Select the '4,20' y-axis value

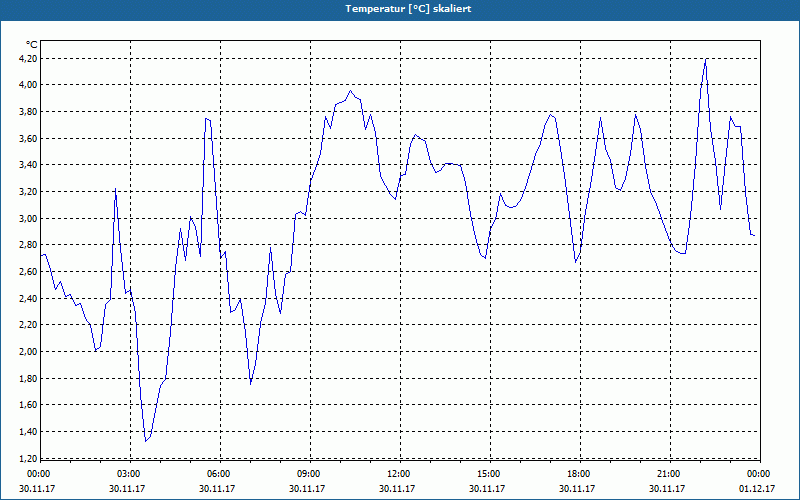pyautogui.click(x=29, y=58)
